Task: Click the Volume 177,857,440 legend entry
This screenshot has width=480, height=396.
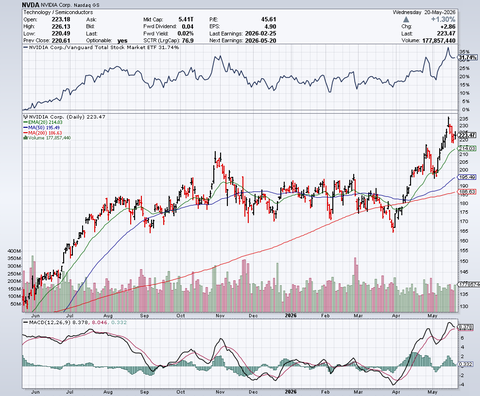Action: coord(47,138)
